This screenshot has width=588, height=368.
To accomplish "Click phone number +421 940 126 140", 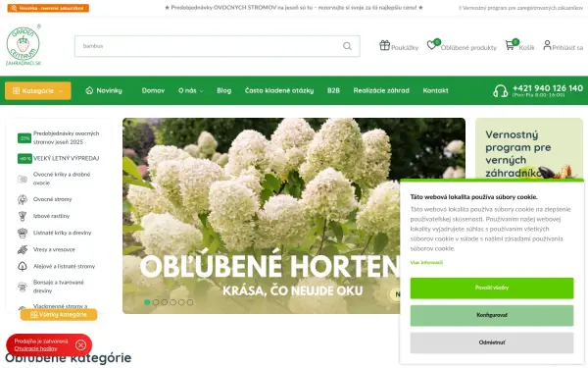I will (x=548, y=88).
